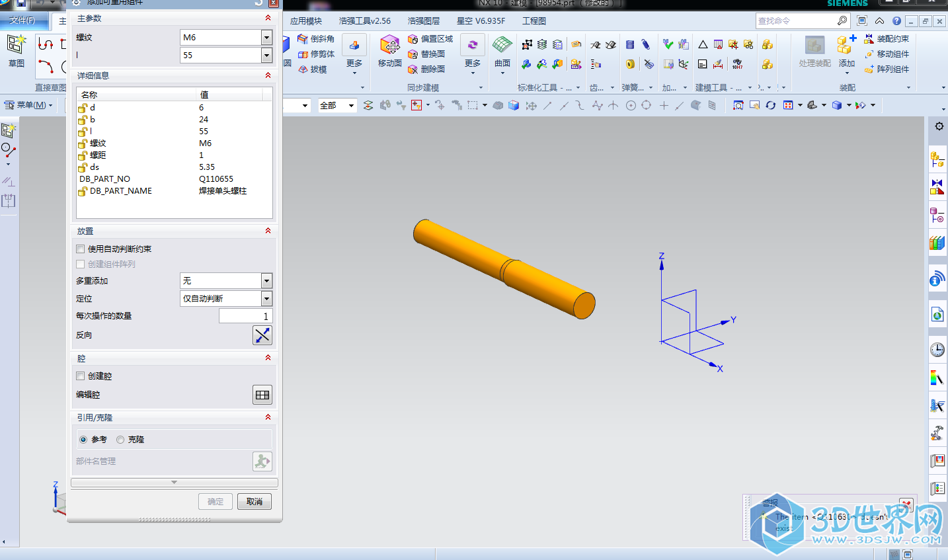The image size is (948, 560).
Task: Click the orange stud model in viewport
Action: [x=504, y=269]
